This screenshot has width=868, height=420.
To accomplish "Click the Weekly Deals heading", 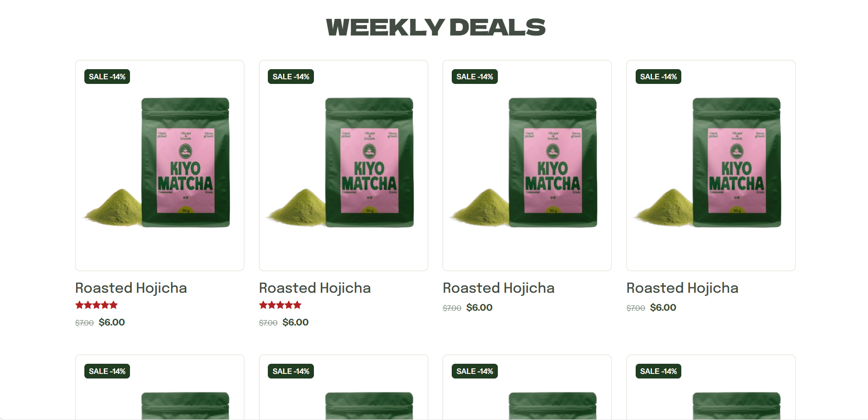I will click(x=436, y=27).
